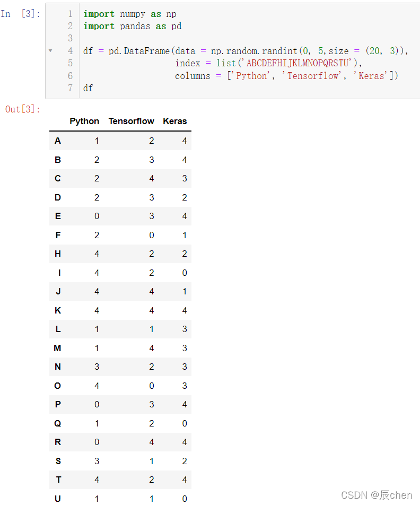
Task: Click the final 'df' line of the code
Action: tap(88, 88)
